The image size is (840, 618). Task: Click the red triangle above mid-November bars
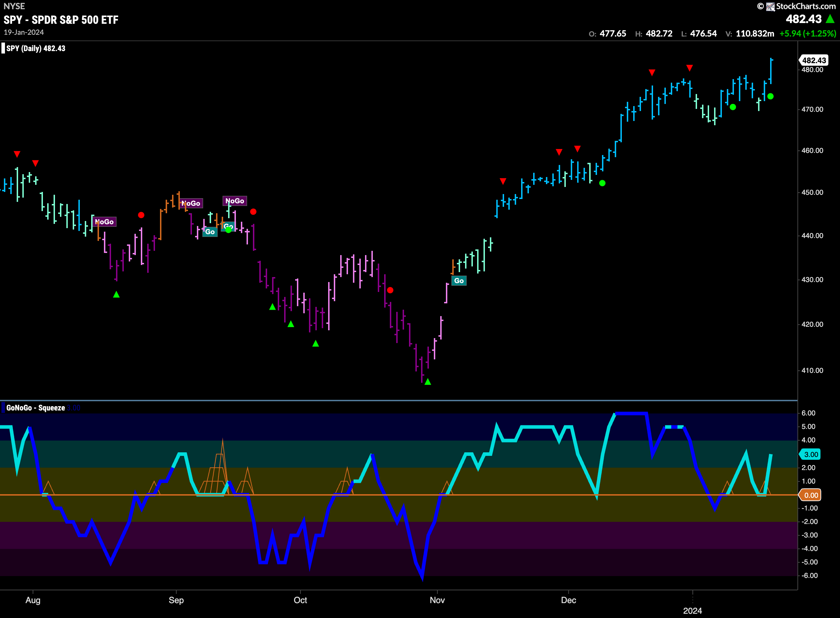point(503,181)
